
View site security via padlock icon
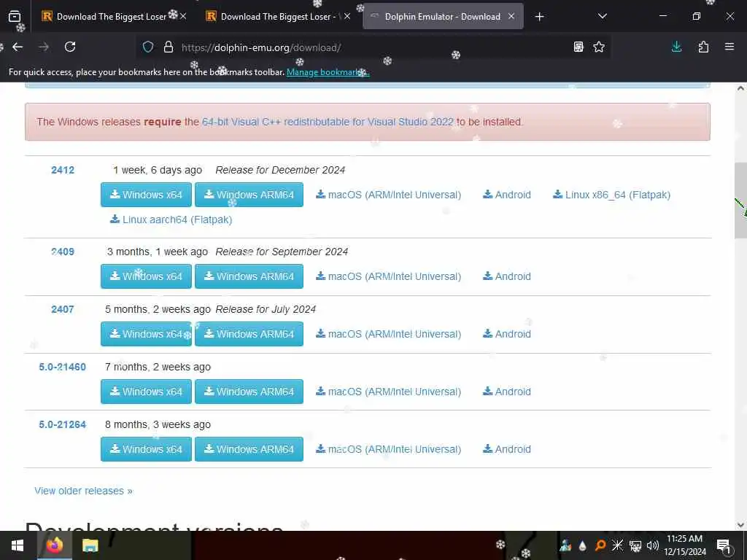[169, 47]
